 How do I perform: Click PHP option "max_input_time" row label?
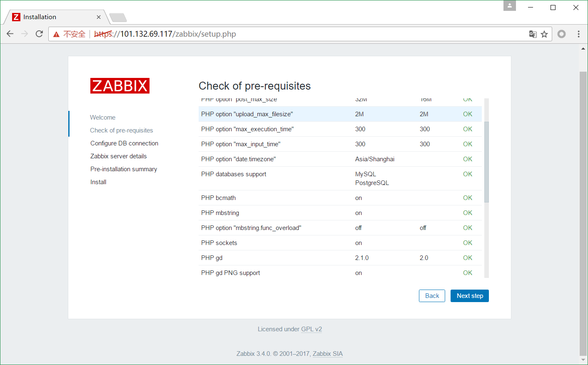coord(241,144)
